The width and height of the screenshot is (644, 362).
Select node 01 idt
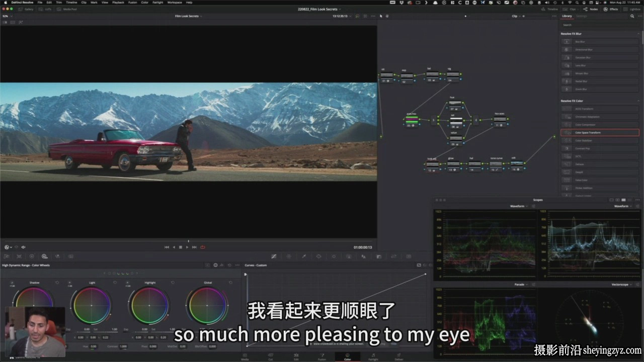point(387,76)
